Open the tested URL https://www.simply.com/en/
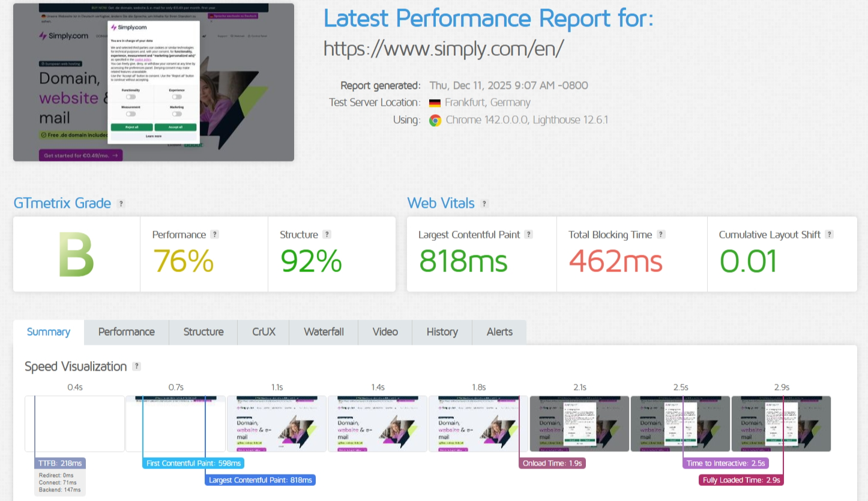 444,49
